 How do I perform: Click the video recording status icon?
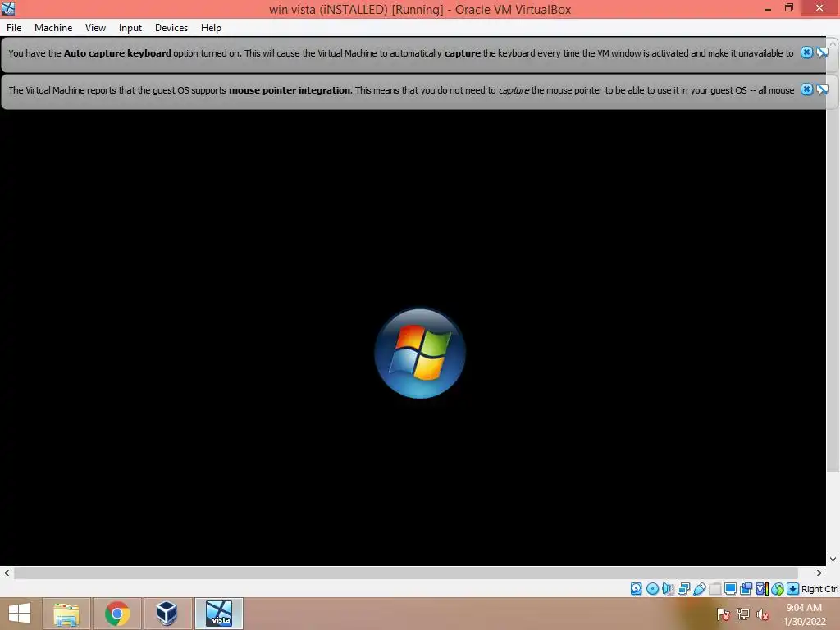click(x=746, y=589)
